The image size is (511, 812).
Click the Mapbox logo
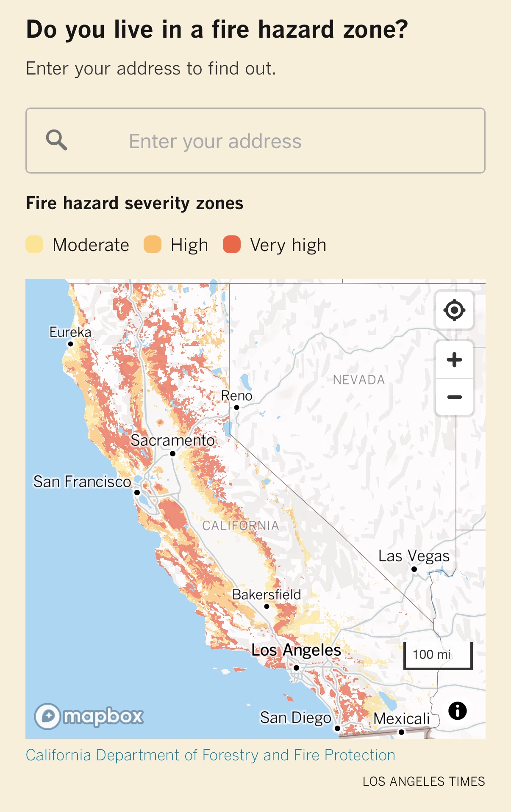(89, 716)
